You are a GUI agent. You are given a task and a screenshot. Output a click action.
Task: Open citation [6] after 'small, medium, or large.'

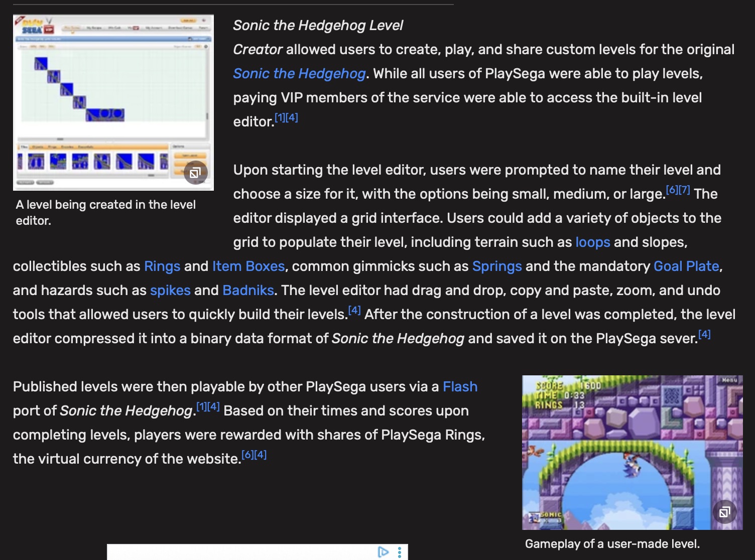672,190
